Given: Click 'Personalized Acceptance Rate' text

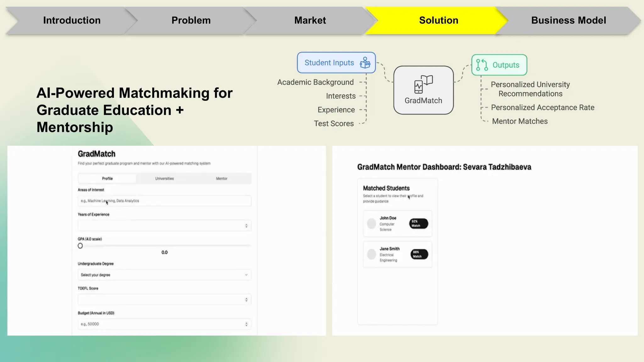Looking at the screenshot, I should 542,107.
